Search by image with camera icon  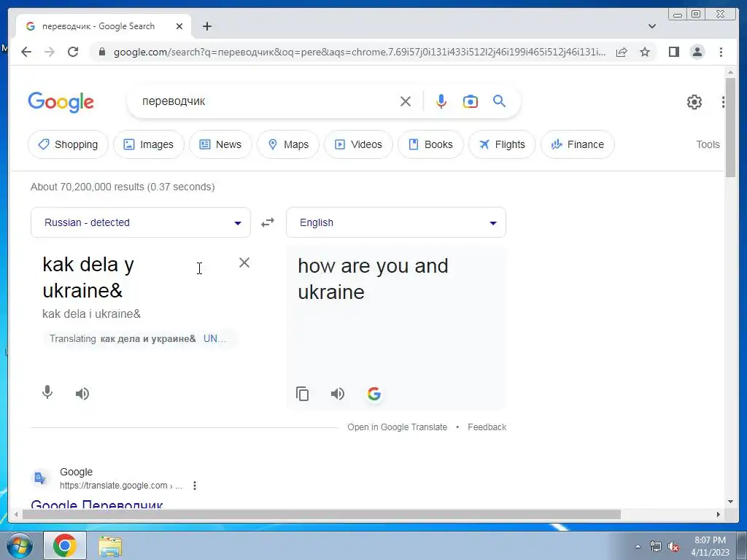click(471, 101)
